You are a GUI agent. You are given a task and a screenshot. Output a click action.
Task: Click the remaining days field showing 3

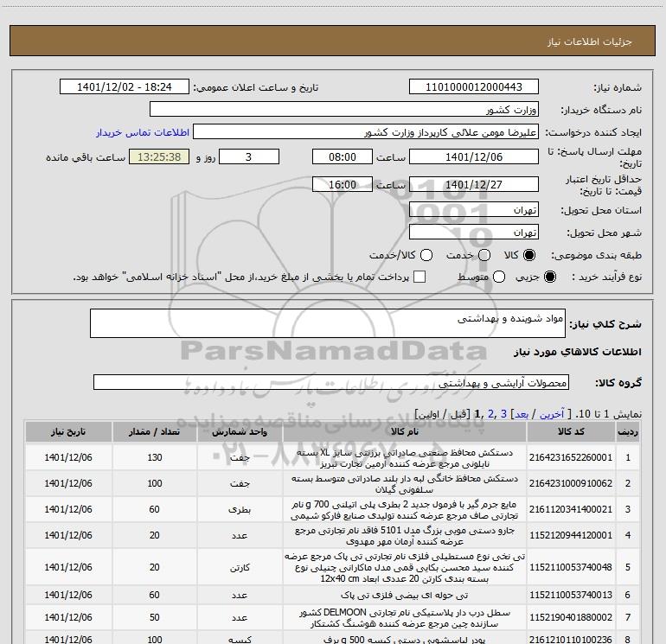[249, 156]
